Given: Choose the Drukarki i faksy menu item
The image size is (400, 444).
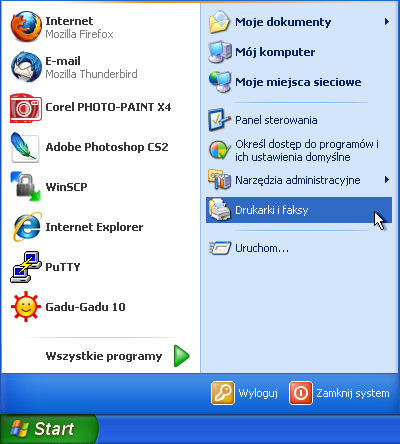Looking at the screenshot, I should pos(299,210).
